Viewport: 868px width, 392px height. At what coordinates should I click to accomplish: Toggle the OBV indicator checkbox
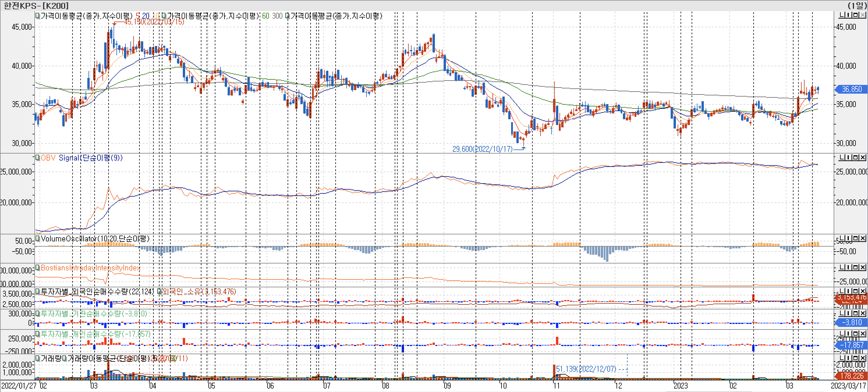[x=38, y=158]
